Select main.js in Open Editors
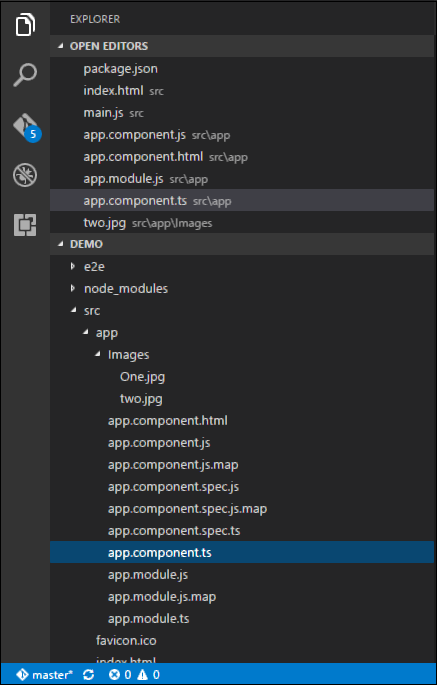 point(242,113)
